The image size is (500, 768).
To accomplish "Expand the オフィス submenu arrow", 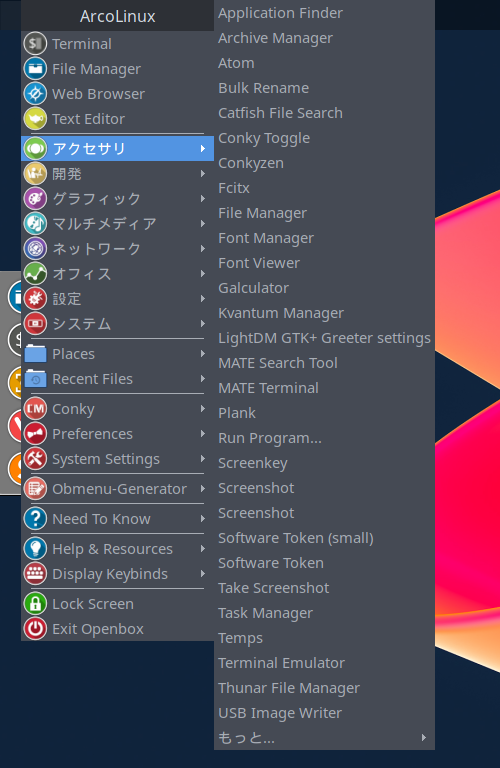I will tap(203, 273).
